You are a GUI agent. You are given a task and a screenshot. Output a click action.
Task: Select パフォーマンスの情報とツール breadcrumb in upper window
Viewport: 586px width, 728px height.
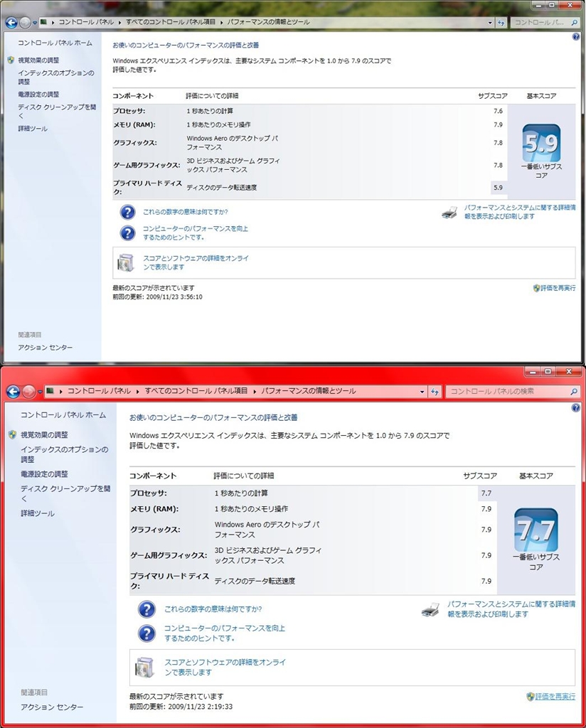click(268, 22)
